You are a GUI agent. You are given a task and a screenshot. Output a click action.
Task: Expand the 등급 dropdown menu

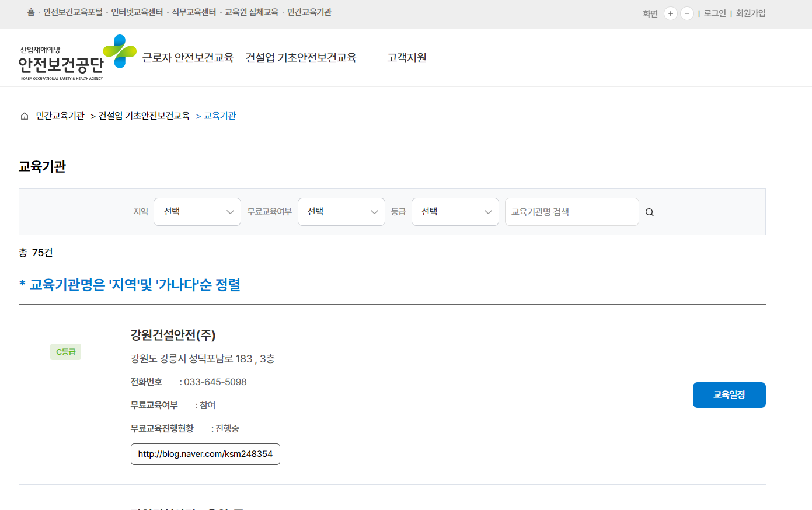[455, 212]
